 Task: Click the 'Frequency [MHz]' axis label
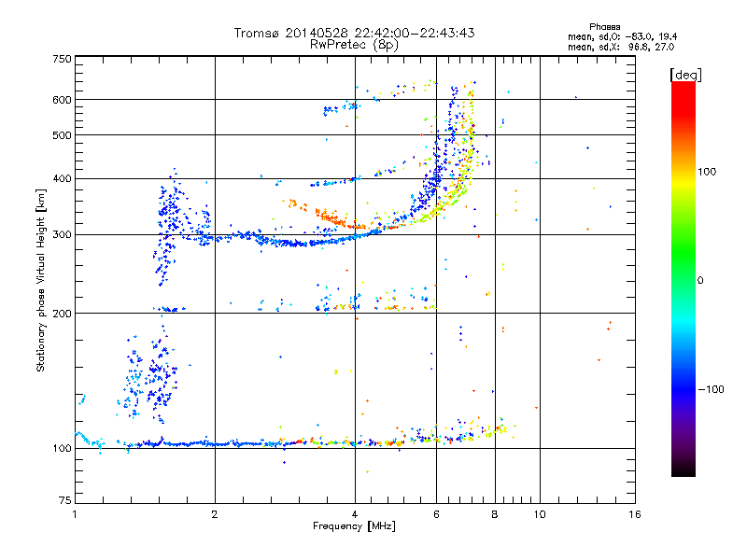point(354,526)
